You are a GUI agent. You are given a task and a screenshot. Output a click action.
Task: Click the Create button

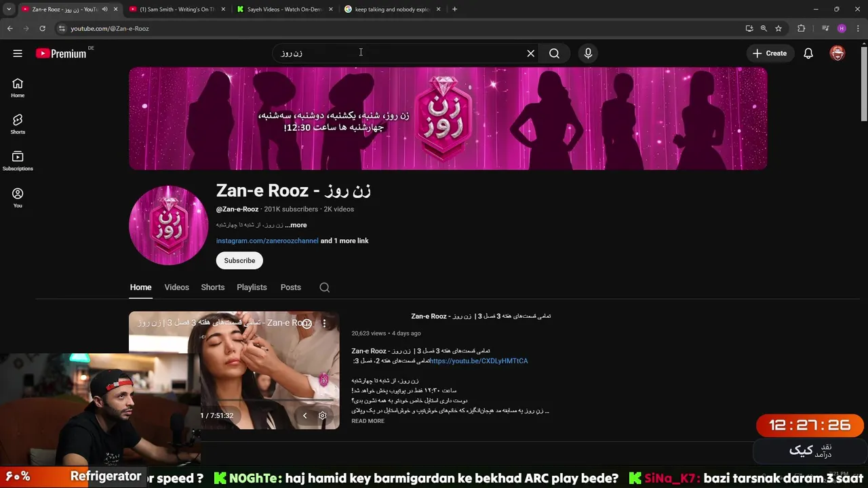click(x=770, y=54)
